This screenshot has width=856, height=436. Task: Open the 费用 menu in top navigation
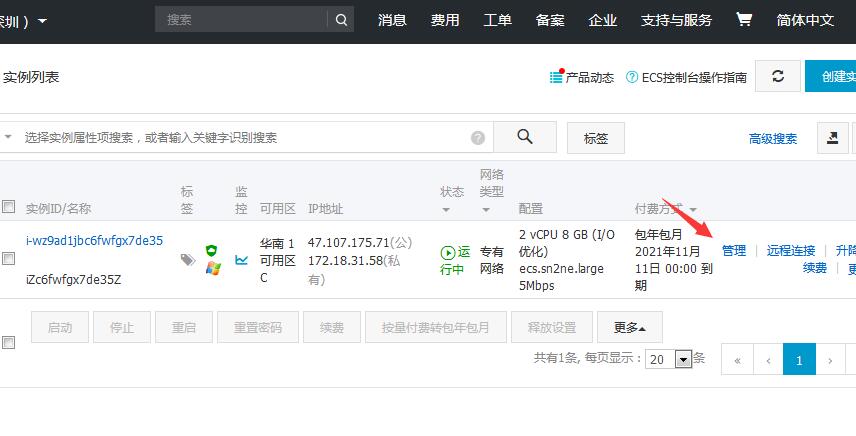point(445,20)
